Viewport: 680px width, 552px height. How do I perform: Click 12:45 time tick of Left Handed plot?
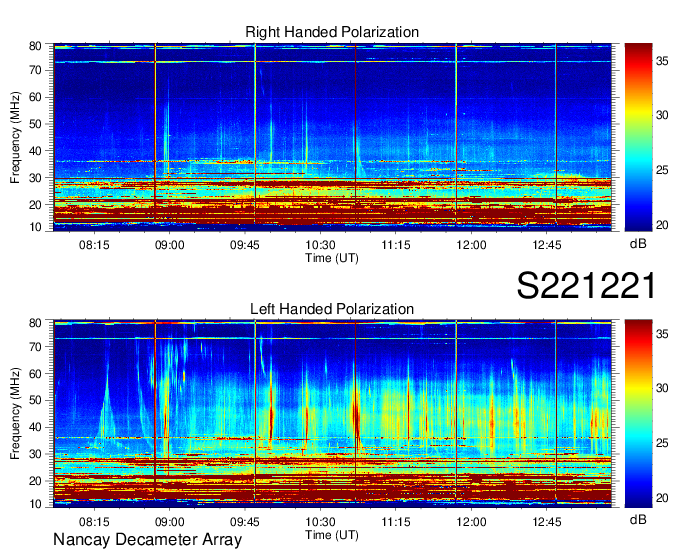pyautogui.click(x=546, y=522)
